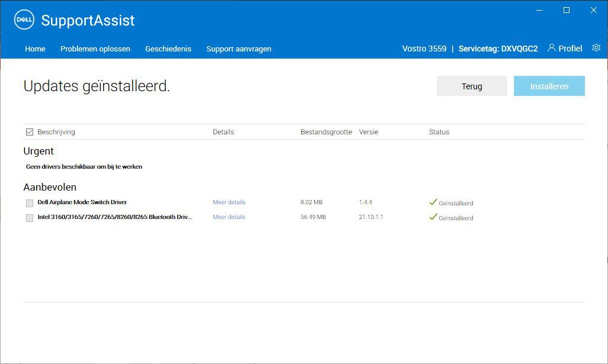Open Problemen oplossen tab
608x364 pixels.
(95, 49)
